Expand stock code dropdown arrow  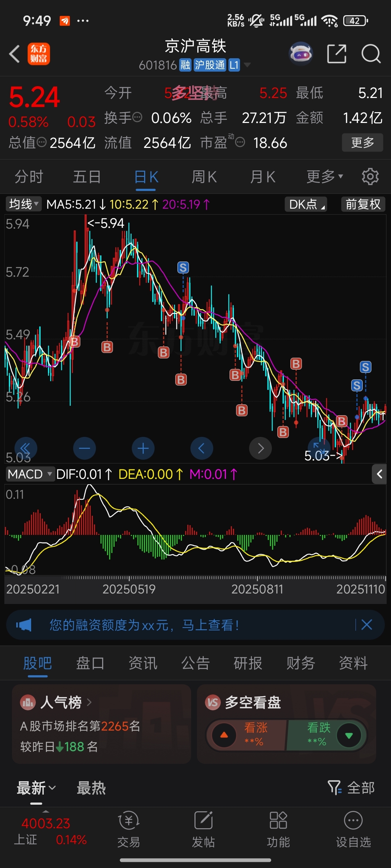click(x=247, y=65)
